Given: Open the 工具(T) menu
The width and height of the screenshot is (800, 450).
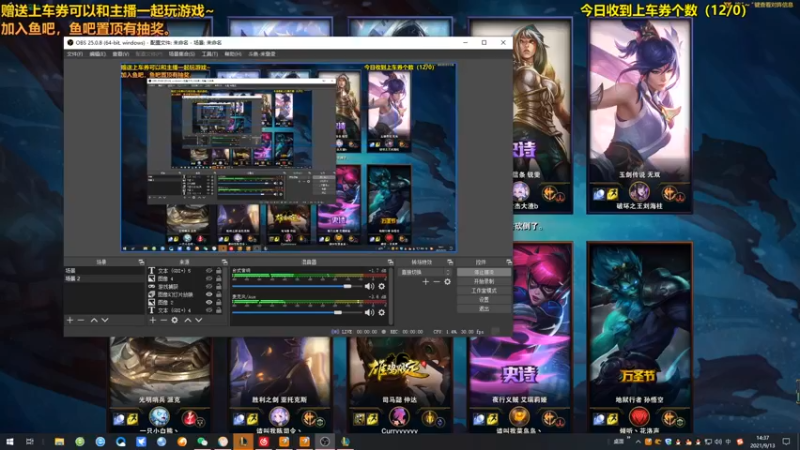Looking at the screenshot, I should (x=209, y=54).
